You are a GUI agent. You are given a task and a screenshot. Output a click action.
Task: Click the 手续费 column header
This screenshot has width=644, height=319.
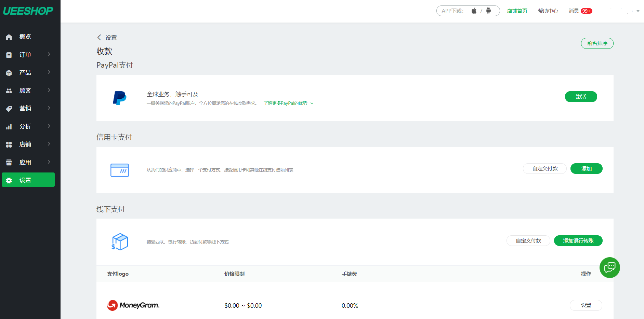click(x=349, y=274)
